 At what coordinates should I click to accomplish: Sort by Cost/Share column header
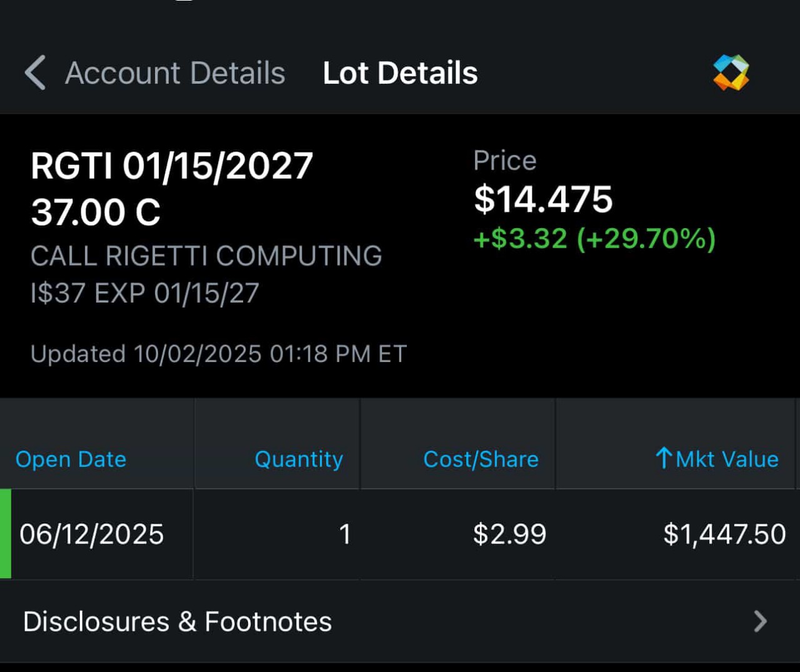481,459
